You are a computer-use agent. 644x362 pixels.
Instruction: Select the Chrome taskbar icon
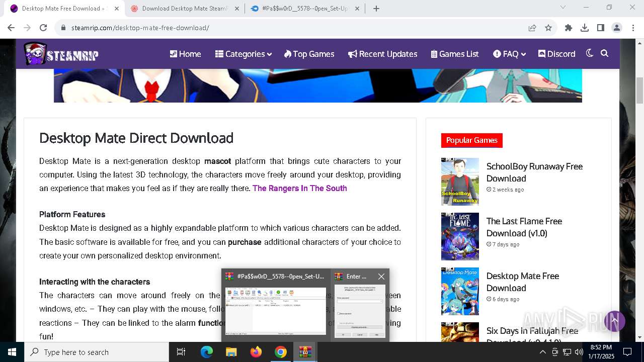tap(281, 352)
